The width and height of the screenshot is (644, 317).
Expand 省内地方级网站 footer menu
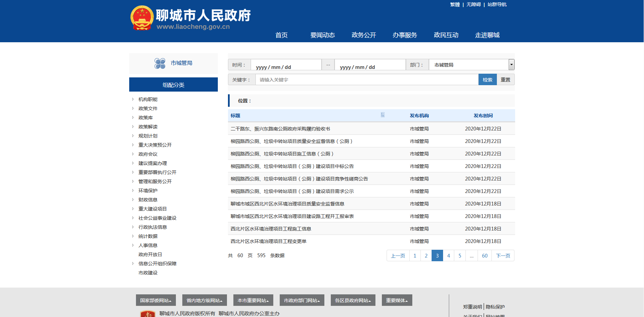[x=205, y=300]
